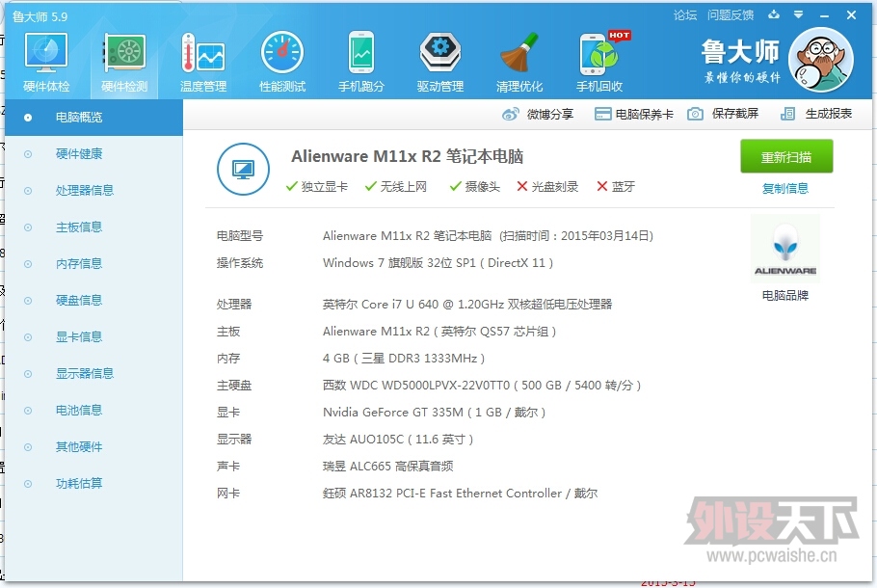Screen dimensions: 877x588
Task: Click the 电脑型号 value with scan date
Action: point(488,236)
